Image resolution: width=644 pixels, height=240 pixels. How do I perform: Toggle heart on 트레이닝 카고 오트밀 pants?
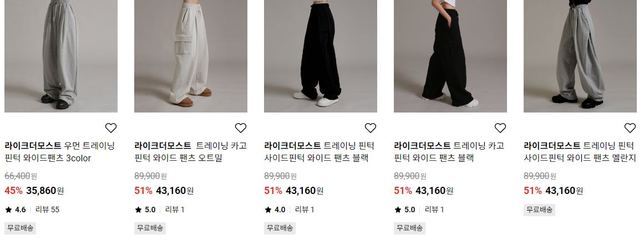[241, 128]
